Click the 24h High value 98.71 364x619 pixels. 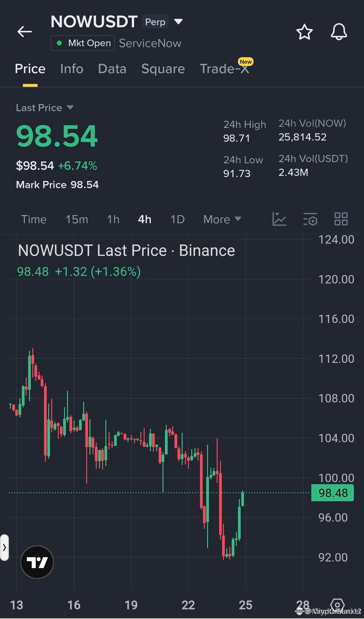pyautogui.click(x=236, y=138)
